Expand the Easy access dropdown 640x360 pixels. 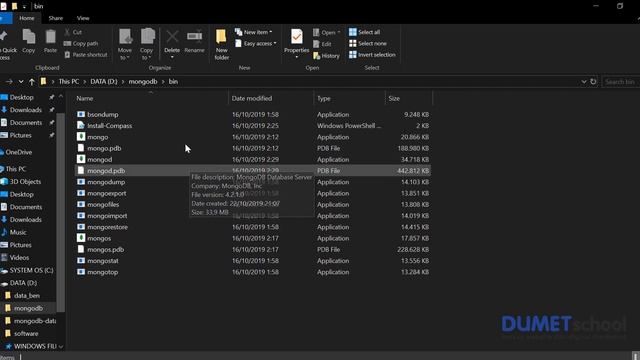tap(256, 43)
